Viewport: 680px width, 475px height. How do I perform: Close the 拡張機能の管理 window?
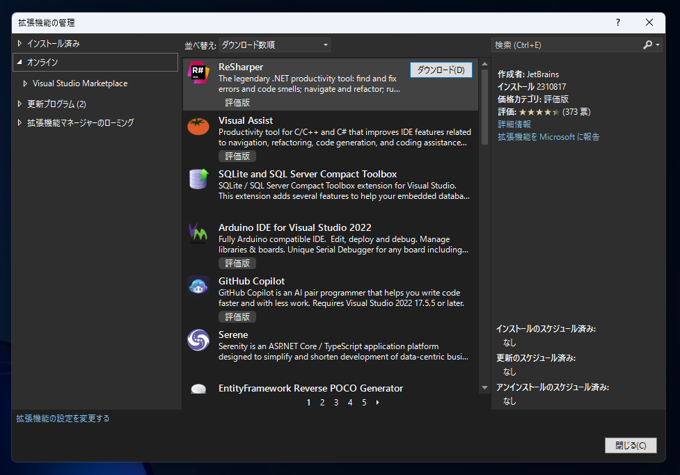point(649,23)
